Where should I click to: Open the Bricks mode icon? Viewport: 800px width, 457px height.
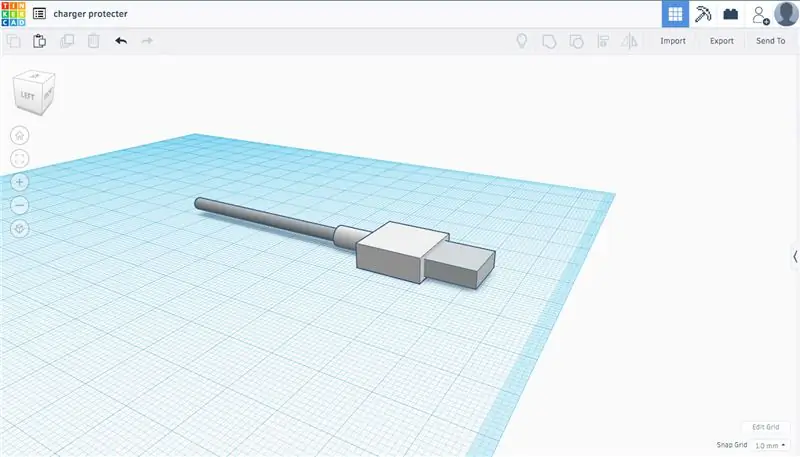[x=731, y=14]
